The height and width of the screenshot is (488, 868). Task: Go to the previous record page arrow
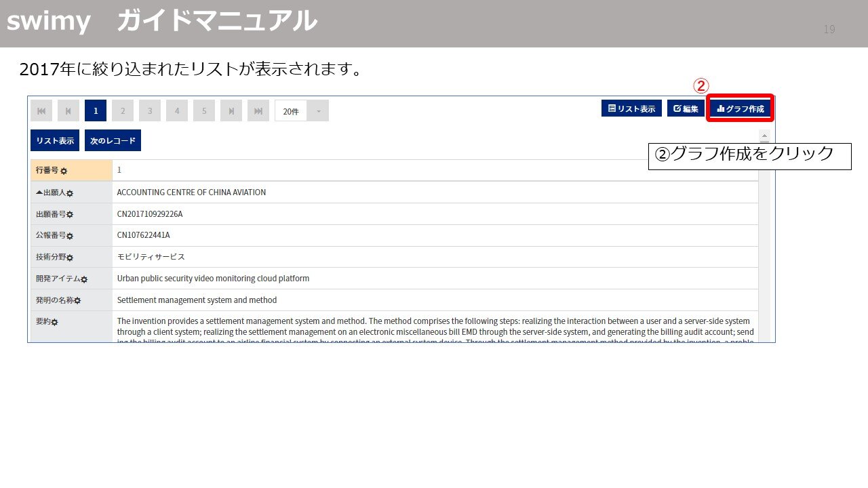pos(68,110)
